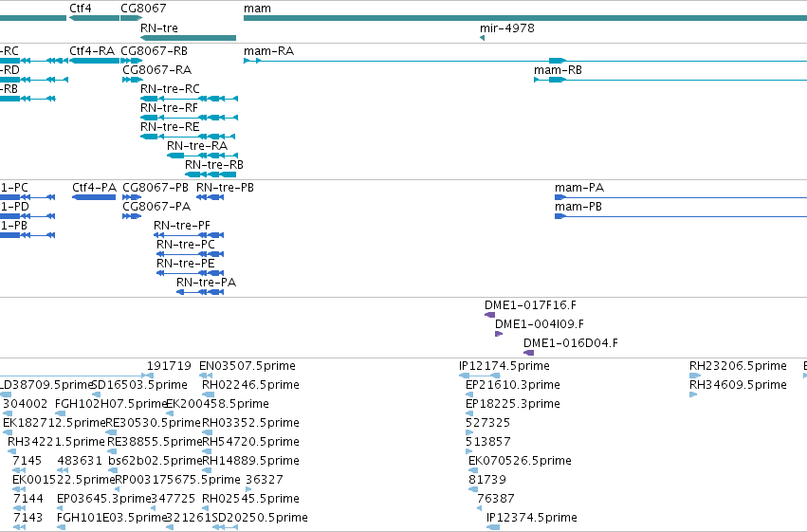Select transcript CG8067-RA
The width and height of the screenshot is (807, 532).
click(133, 80)
